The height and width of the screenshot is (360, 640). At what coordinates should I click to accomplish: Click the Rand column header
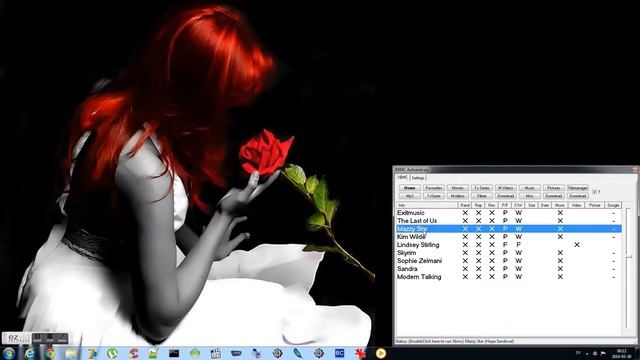point(465,205)
